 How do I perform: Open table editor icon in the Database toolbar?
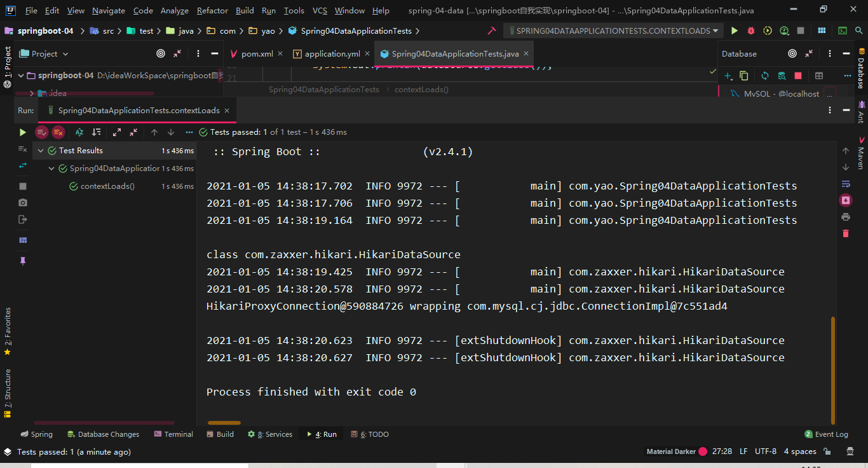pyautogui.click(x=819, y=76)
